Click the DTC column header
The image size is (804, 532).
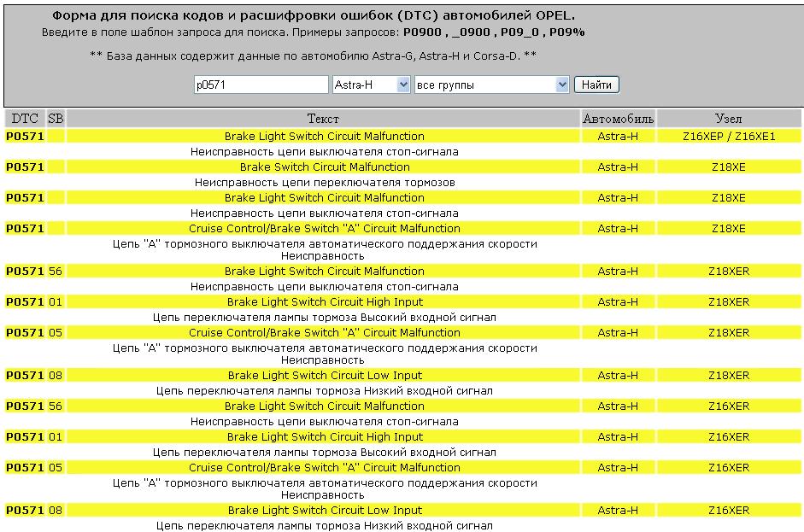pos(24,119)
